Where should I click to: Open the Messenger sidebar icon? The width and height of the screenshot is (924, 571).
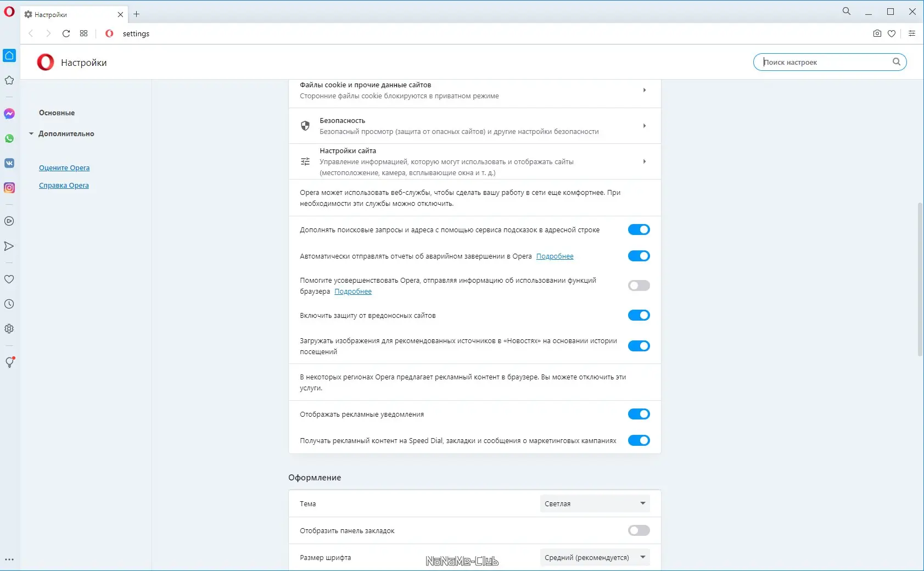9,114
